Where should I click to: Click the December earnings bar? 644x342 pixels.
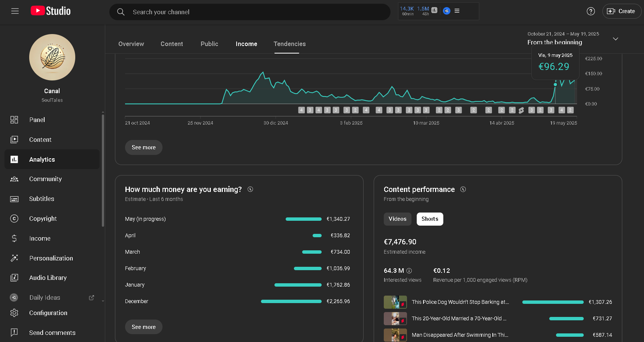(x=291, y=301)
